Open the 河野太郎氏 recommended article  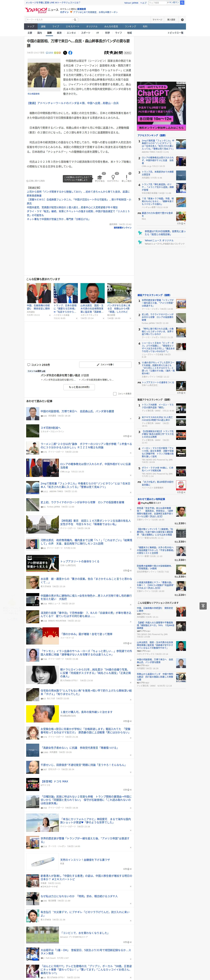pos(86,542)
